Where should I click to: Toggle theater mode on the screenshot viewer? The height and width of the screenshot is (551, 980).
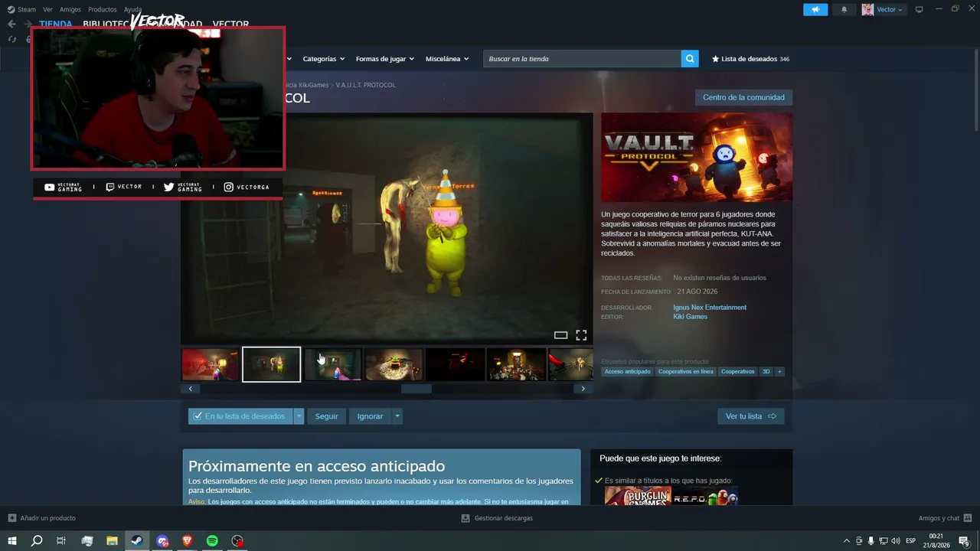[560, 335]
